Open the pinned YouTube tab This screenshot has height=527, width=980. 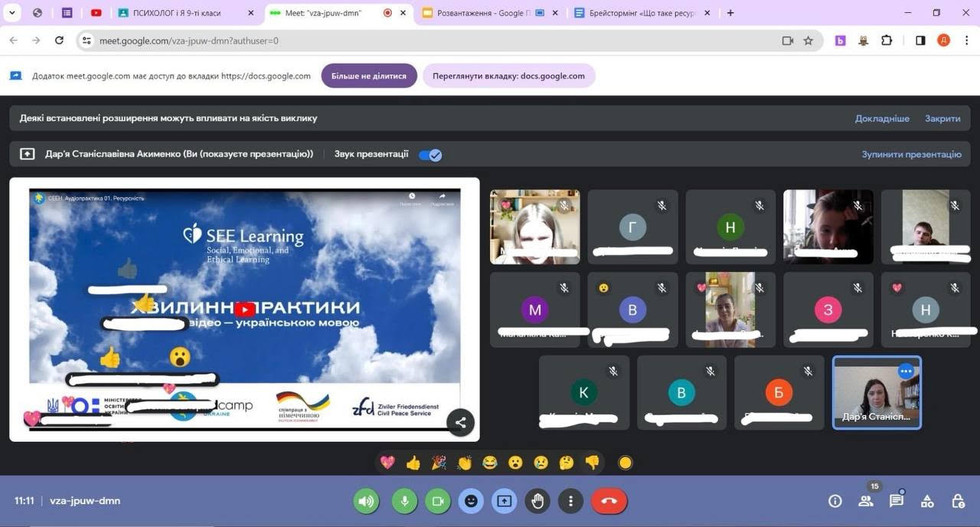click(96, 13)
